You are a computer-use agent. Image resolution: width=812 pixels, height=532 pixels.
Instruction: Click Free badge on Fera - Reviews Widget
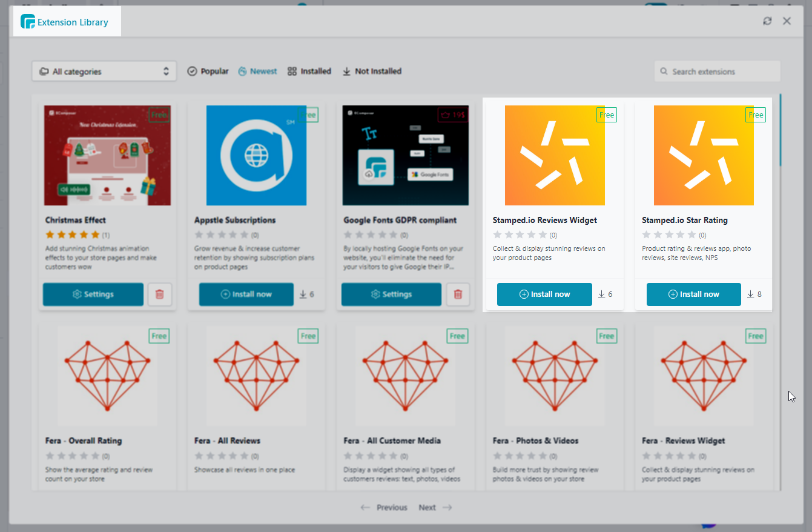tap(756, 336)
